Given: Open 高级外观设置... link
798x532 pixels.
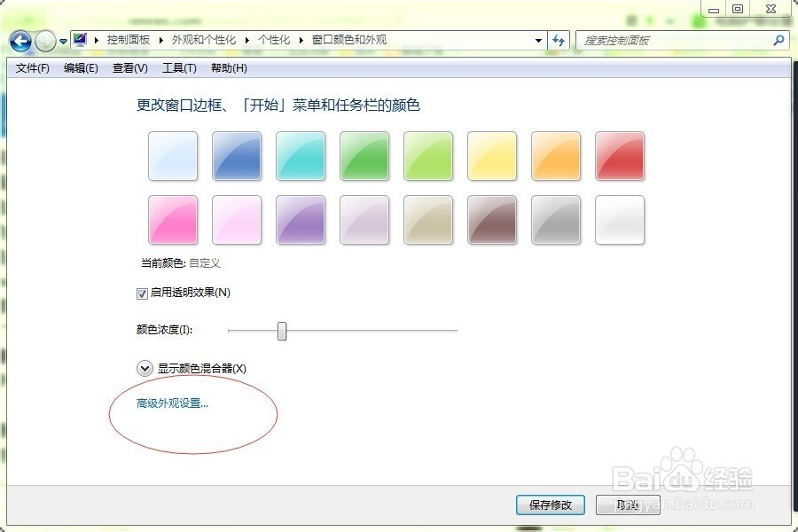Looking at the screenshot, I should [x=172, y=403].
